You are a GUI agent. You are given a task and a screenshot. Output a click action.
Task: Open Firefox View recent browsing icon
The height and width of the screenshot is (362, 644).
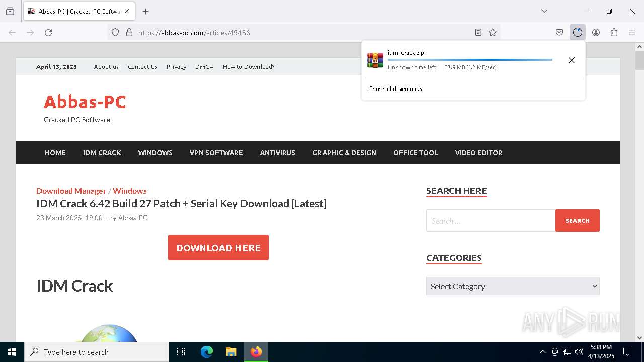pos(10,11)
